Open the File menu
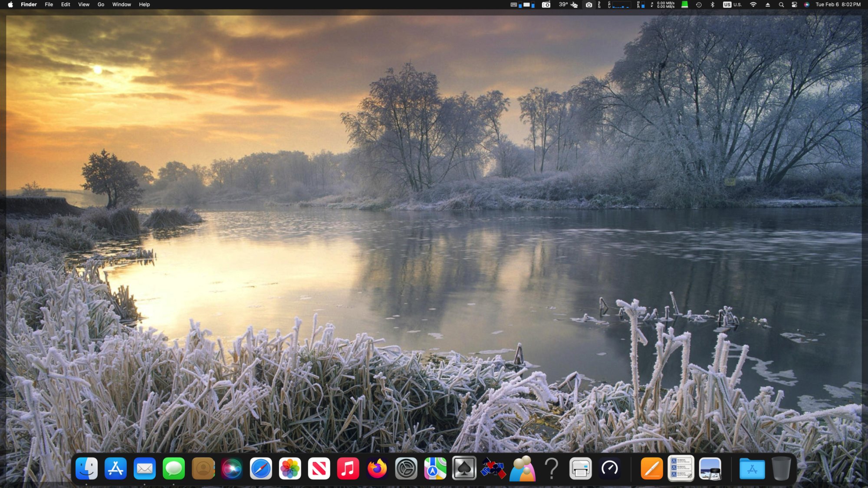 point(49,5)
